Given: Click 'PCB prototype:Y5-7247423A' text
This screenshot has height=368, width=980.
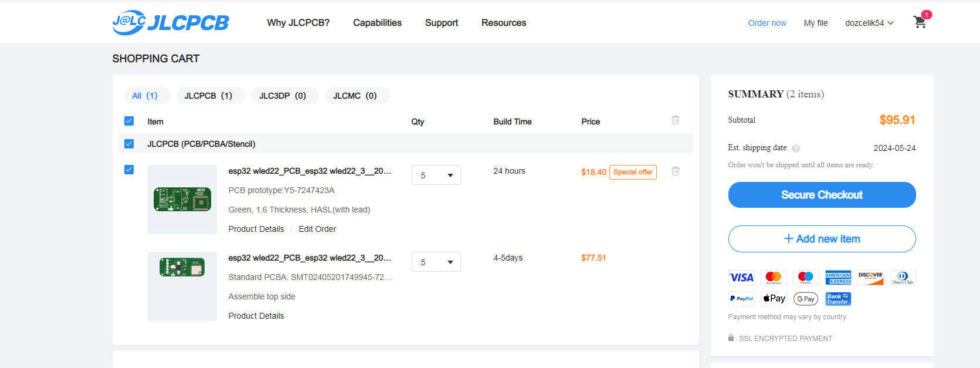Looking at the screenshot, I should click(282, 190).
